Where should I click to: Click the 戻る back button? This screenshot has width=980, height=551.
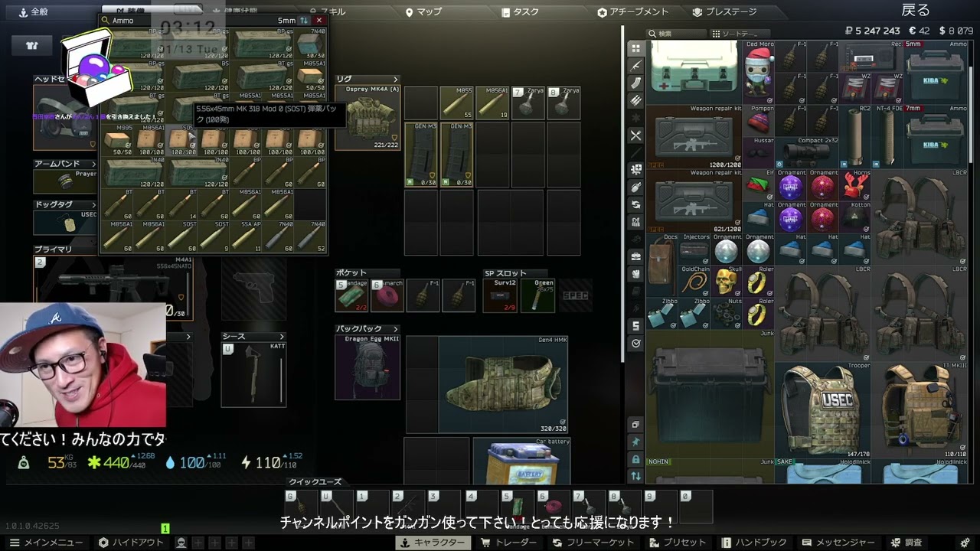pos(916,10)
